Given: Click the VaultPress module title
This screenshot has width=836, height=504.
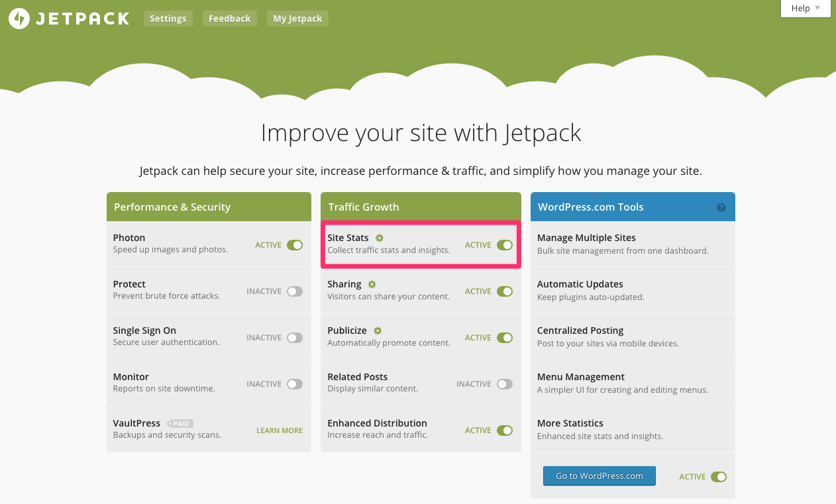Looking at the screenshot, I should pos(136,423).
